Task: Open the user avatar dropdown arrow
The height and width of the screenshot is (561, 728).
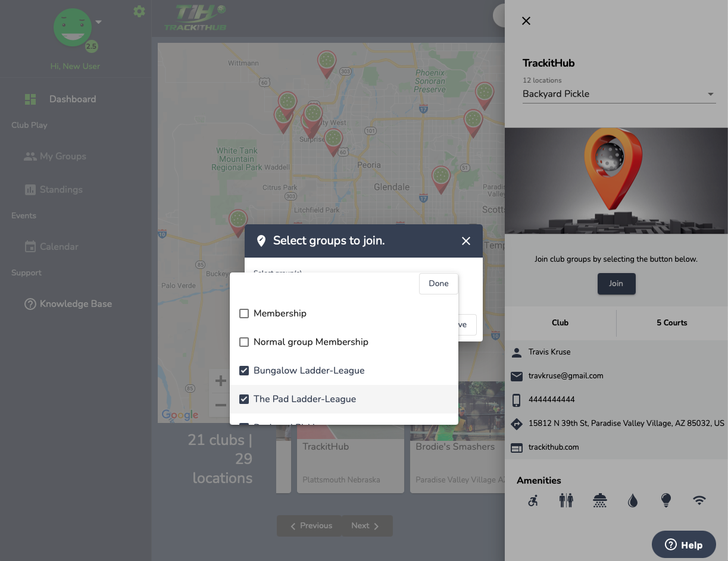Action: [x=99, y=23]
